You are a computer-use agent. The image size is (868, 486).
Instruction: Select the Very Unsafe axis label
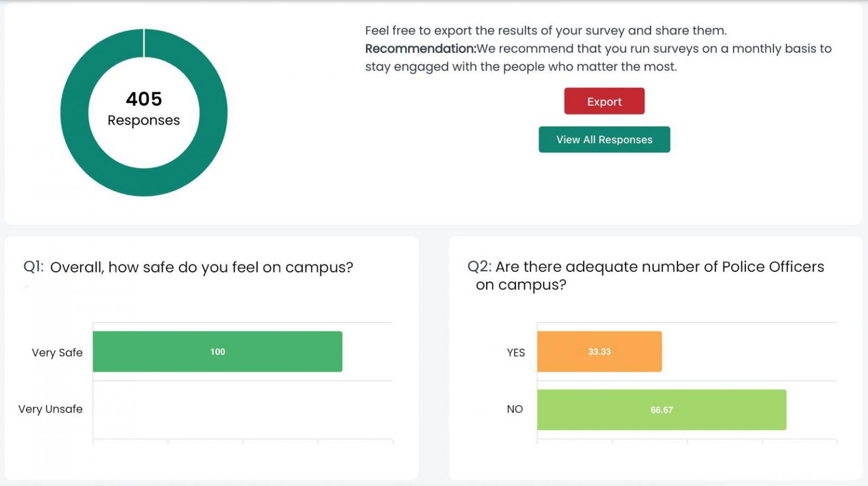[50, 409]
